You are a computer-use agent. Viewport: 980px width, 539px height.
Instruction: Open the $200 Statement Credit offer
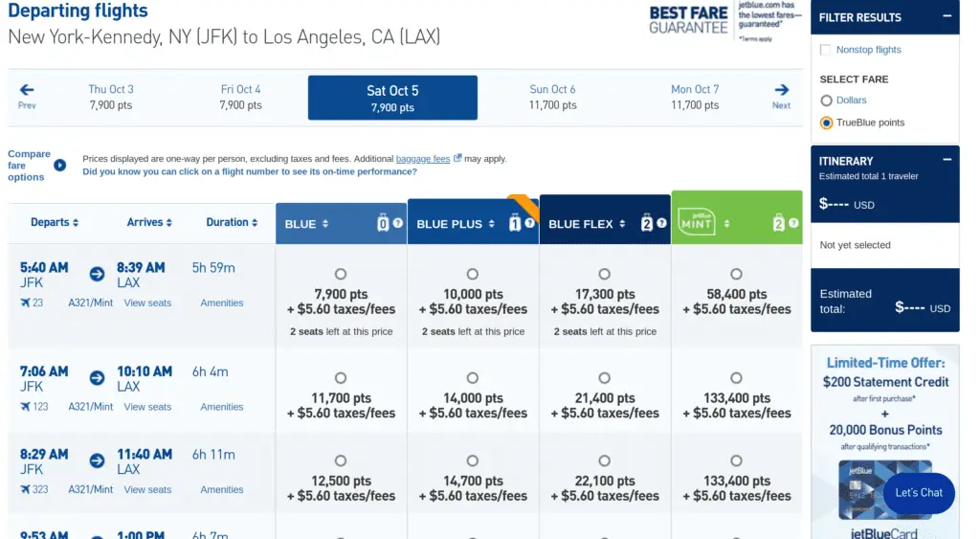(885, 381)
